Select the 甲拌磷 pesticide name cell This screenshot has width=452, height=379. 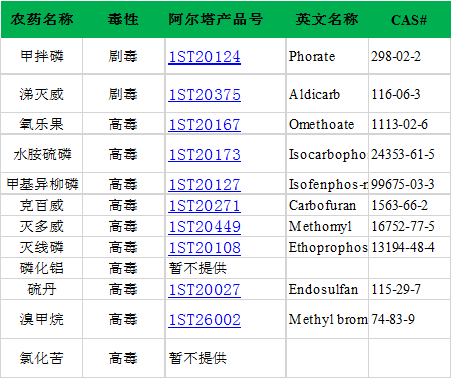(x=42, y=56)
